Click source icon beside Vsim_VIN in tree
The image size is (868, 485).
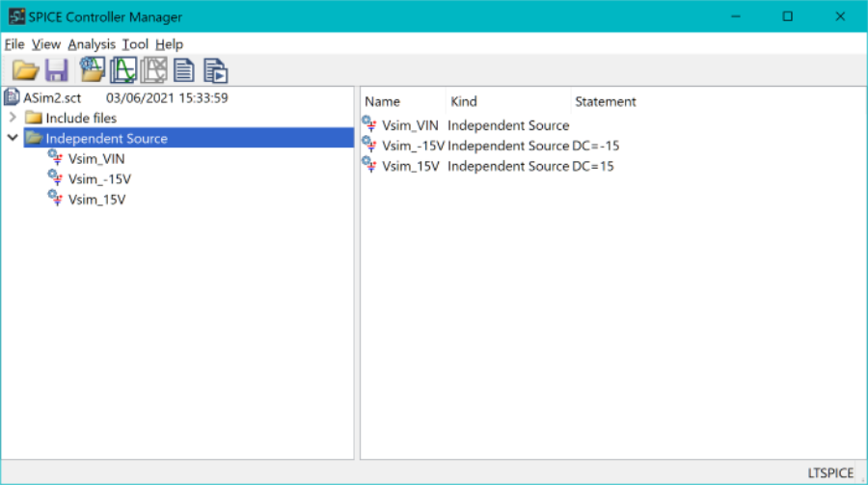(55, 158)
